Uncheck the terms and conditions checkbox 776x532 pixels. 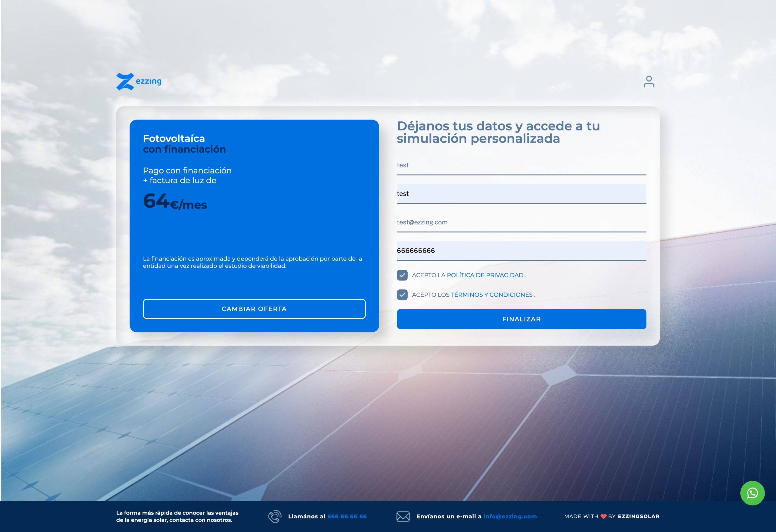coord(402,295)
